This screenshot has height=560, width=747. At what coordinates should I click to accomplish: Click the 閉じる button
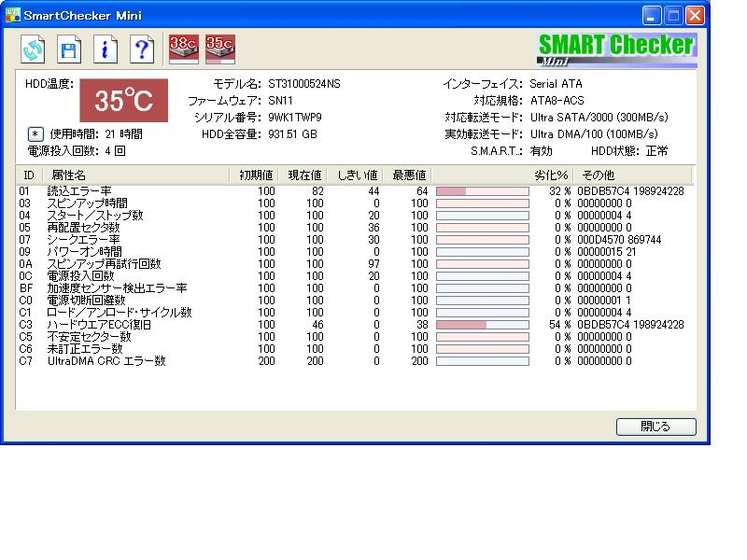655,427
